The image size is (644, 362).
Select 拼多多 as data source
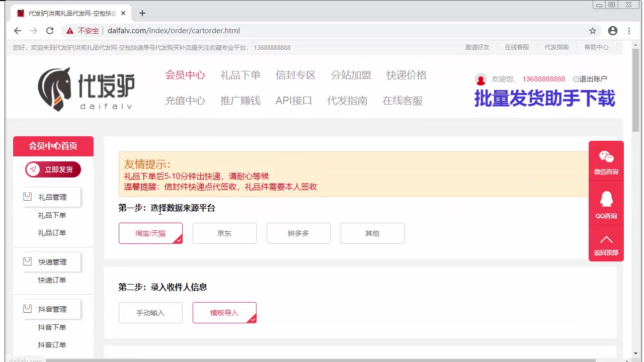(298, 233)
